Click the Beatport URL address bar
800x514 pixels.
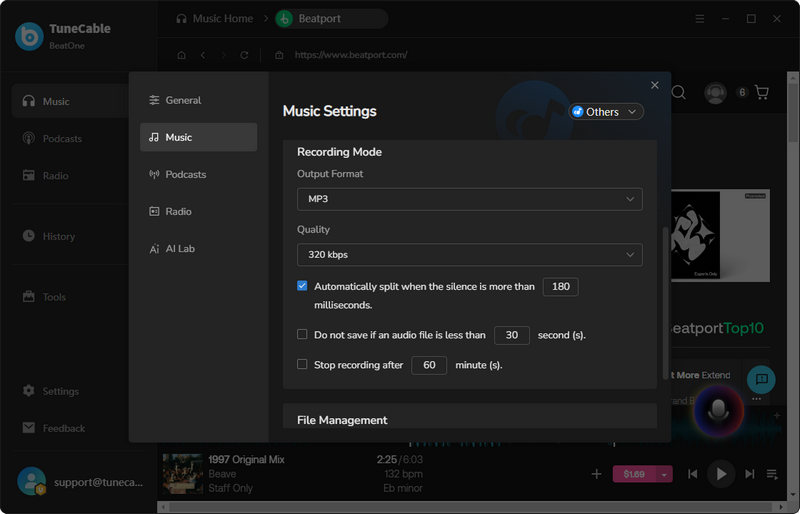(x=351, y=55)
